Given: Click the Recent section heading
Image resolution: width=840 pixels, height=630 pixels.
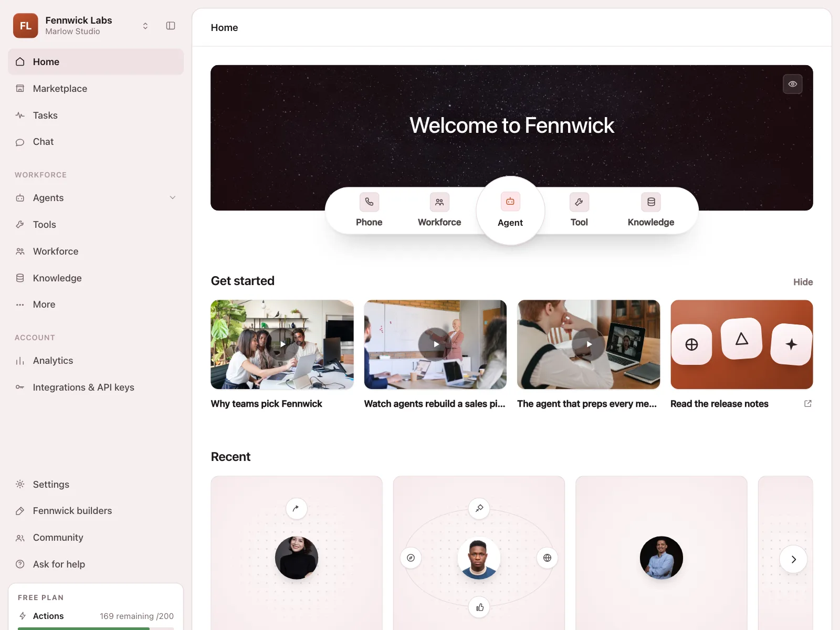Looking at the screenshot, I should (230, 457).
